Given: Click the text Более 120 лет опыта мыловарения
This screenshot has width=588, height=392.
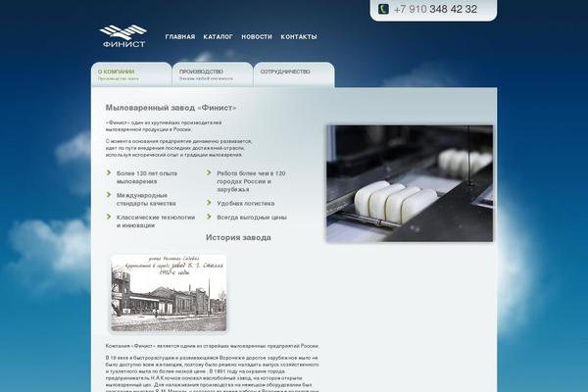Looking at the screenshot, I should coord(147,177).
